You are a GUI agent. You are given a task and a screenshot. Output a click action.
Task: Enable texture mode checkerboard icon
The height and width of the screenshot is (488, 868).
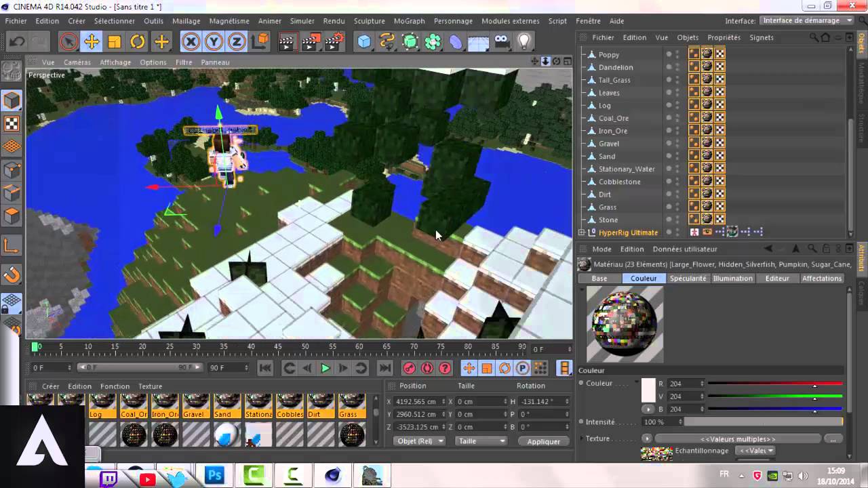(12, 124)
